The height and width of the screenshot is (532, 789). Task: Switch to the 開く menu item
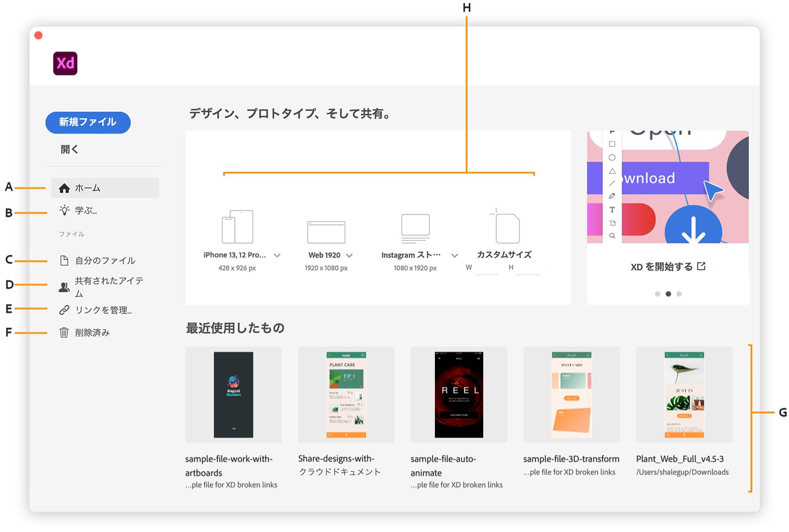coord(69,149)
